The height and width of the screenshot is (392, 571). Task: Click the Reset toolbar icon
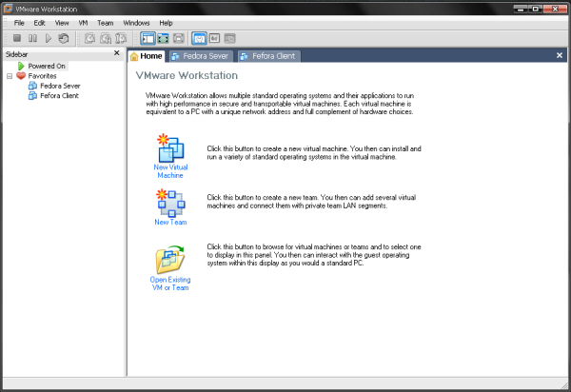64,38
